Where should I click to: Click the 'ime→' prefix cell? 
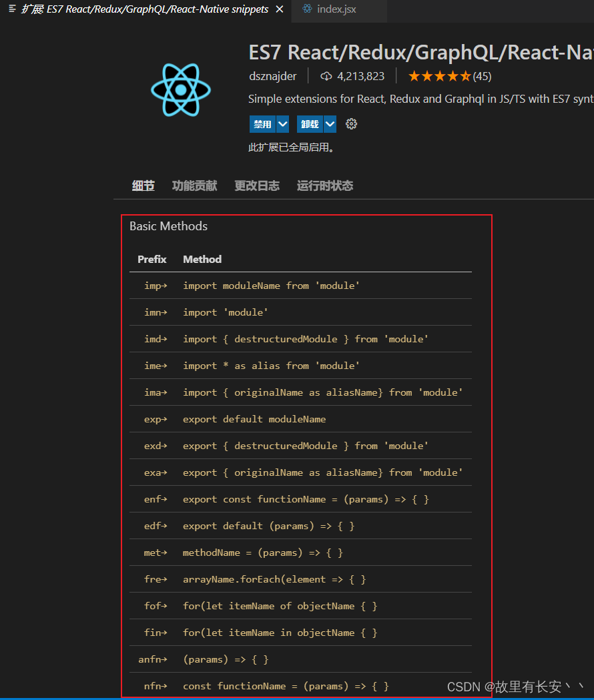156,366
